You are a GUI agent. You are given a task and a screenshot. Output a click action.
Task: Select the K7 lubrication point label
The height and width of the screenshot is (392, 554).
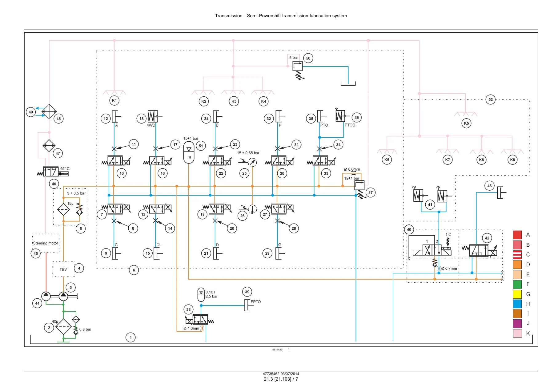(x=448, y=160)
